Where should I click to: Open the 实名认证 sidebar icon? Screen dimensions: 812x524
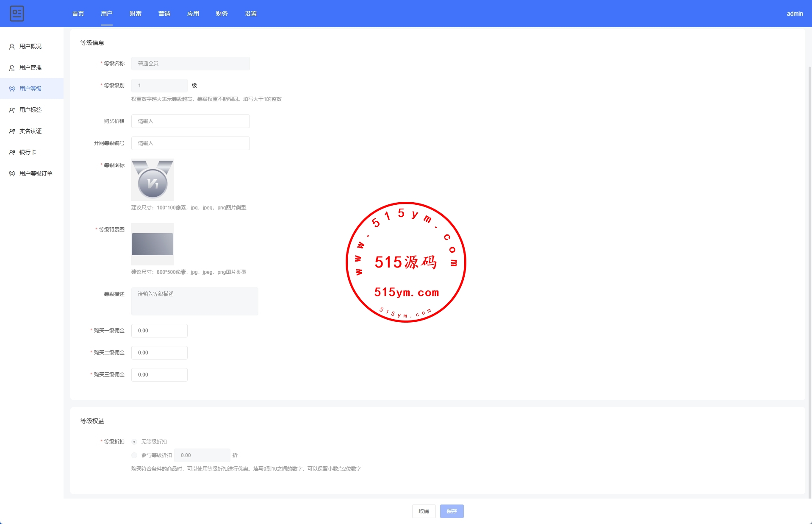pyautogui.click(x=12, y=131)
